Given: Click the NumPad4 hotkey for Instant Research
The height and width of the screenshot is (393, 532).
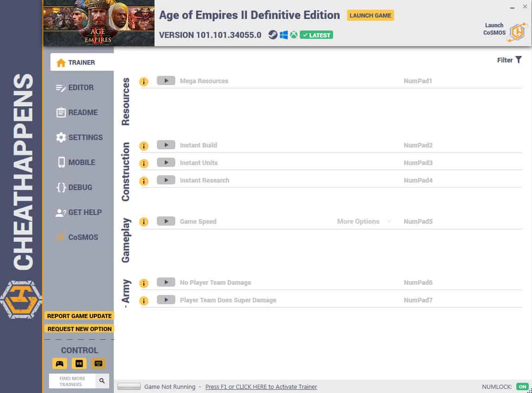Looking at the screenshot, I should [418, 180].
